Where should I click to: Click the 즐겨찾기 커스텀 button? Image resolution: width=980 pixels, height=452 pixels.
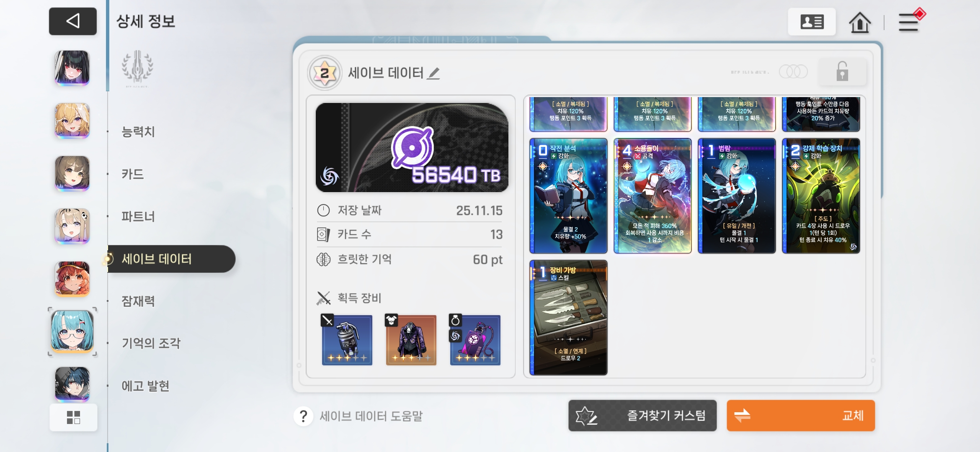[642, 416]
